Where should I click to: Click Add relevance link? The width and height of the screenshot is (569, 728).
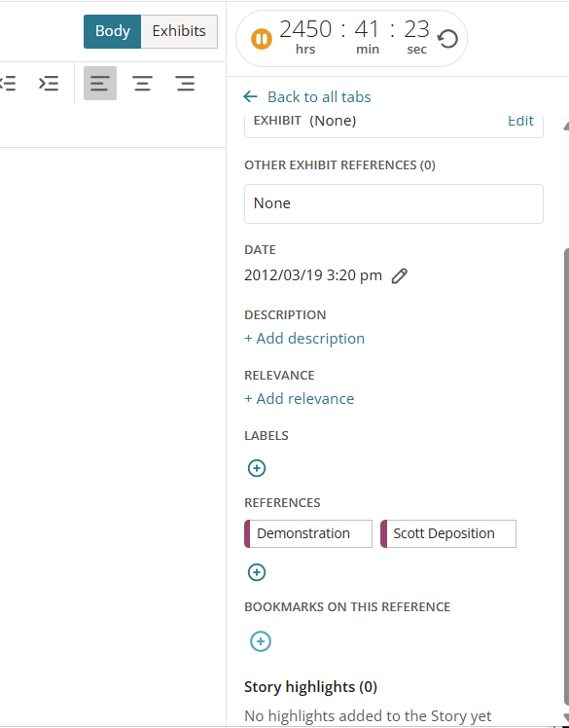(300, 399)
